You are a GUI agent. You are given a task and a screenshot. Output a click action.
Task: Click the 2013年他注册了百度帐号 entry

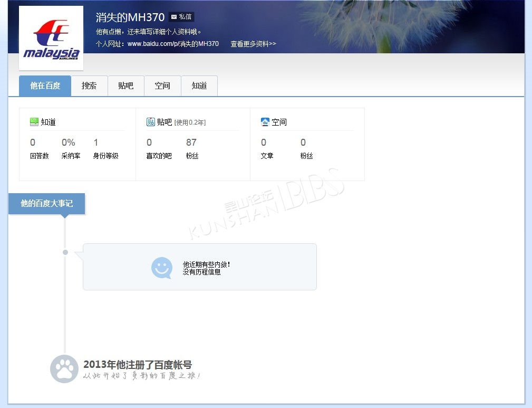[138, 365]
